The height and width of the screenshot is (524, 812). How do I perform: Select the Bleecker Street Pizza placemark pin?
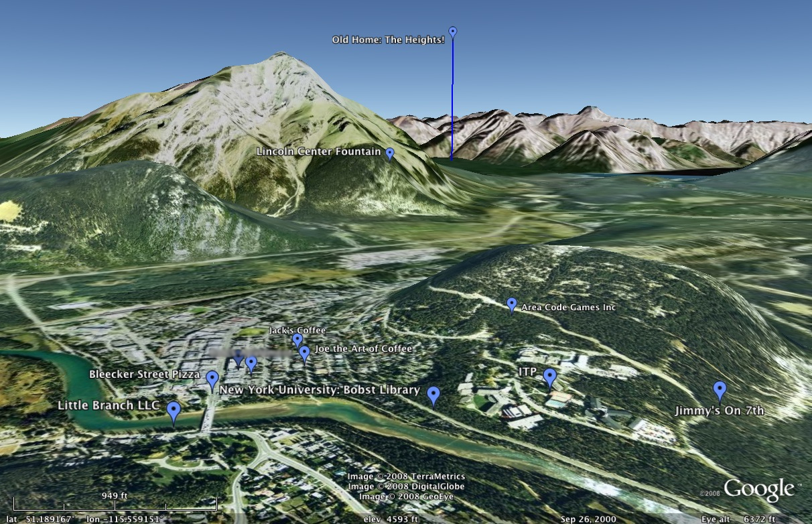coord(212,381)
